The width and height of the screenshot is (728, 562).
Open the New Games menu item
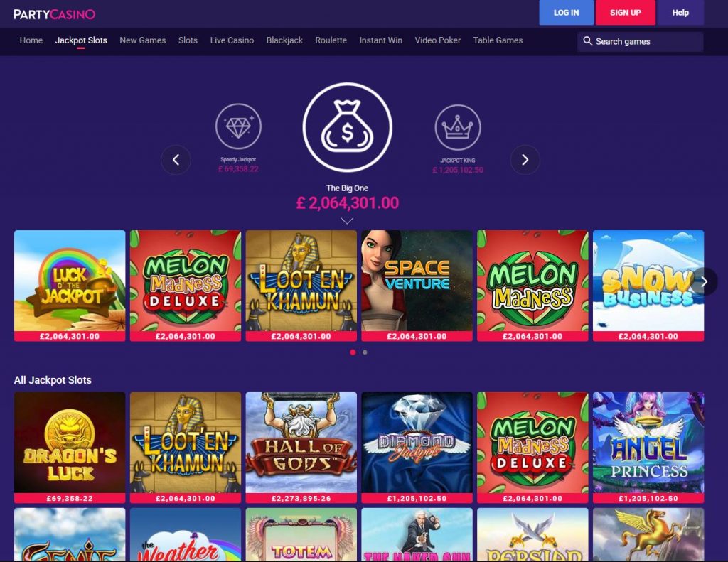tap(142, 40)
